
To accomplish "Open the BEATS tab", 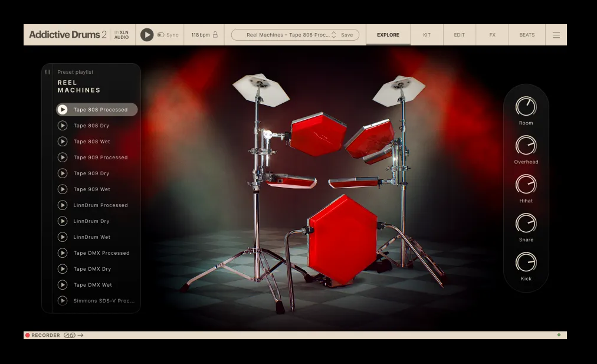I will coord(527,35).
